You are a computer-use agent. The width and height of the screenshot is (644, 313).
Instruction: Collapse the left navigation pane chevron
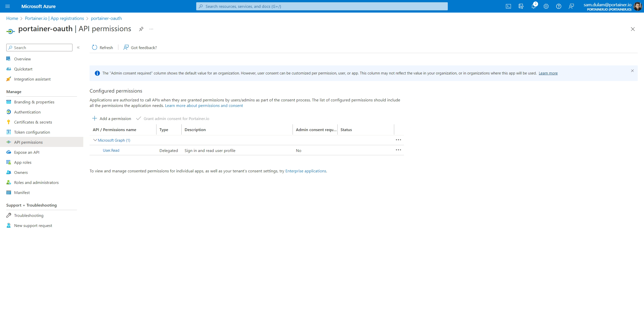pos(78,48)
